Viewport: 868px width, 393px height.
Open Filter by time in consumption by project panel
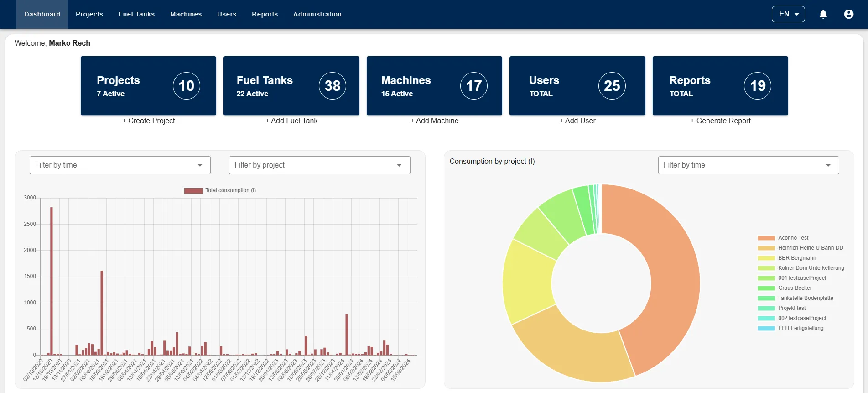click(x=748, y=165)
